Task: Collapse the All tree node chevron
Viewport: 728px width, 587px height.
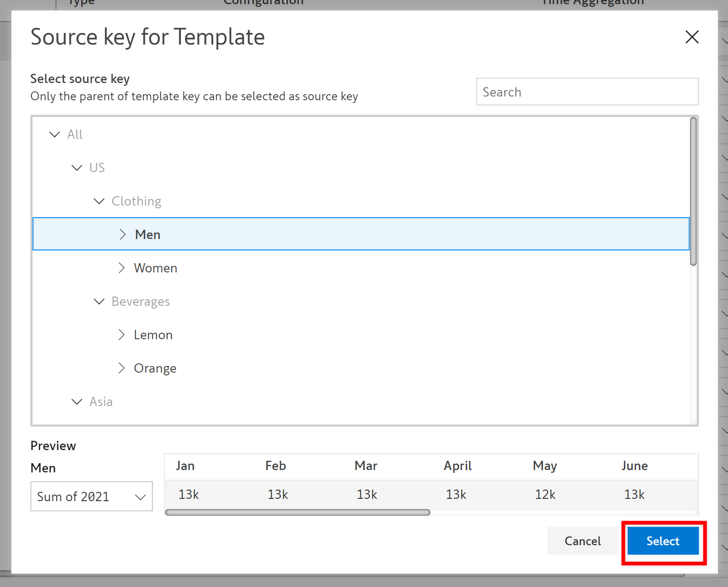Action: pyautogui.click(x=55, y=135)
